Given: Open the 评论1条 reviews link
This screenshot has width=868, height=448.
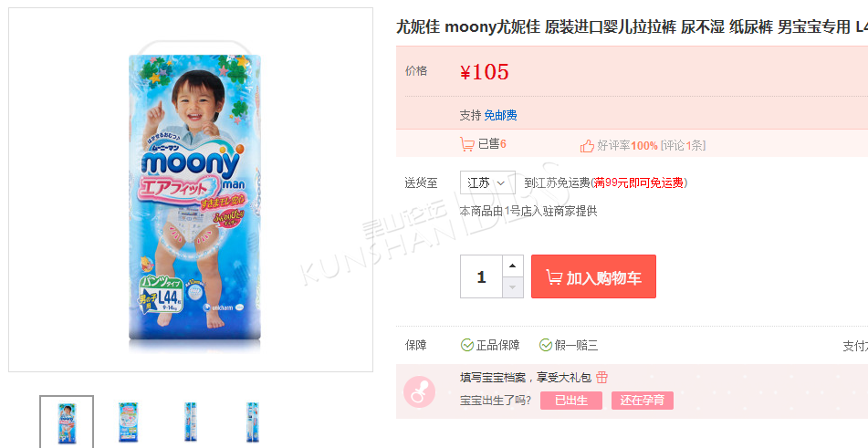Looking at the screenshot, I should coord(683,145).
